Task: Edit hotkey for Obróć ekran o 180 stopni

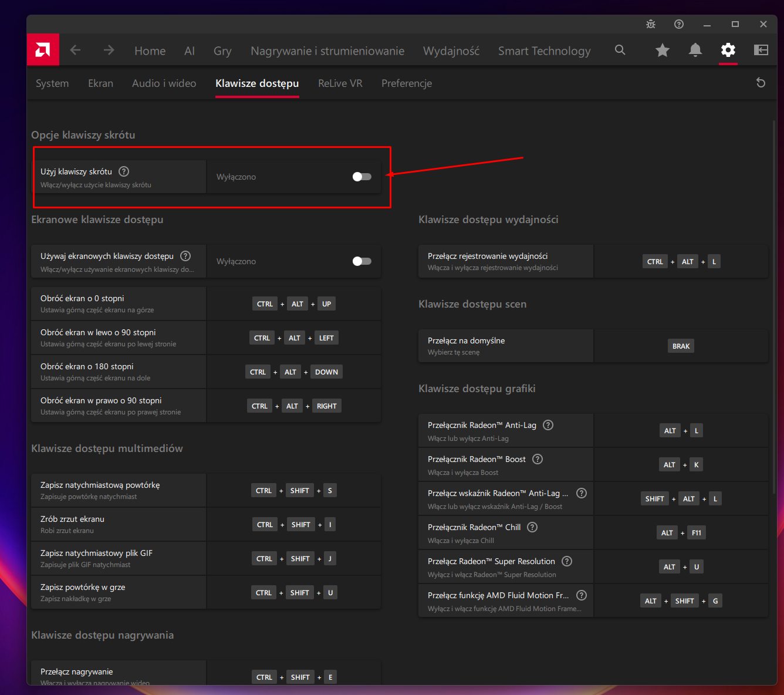Action: tap(294, 372)
